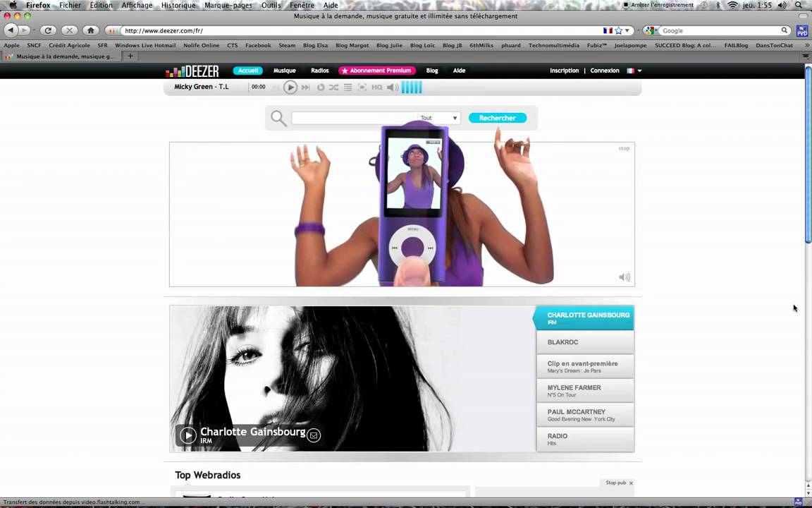Reload the current page

48,30
